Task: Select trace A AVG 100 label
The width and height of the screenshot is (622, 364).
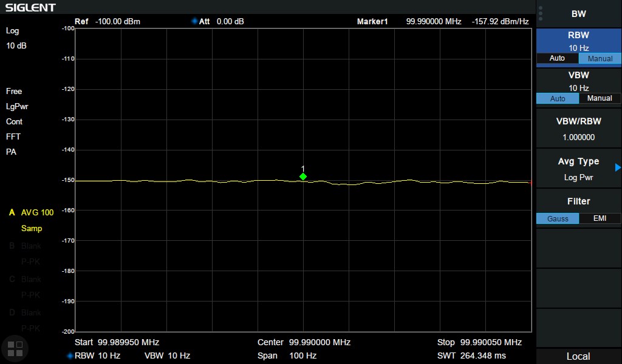Action: 32,212
